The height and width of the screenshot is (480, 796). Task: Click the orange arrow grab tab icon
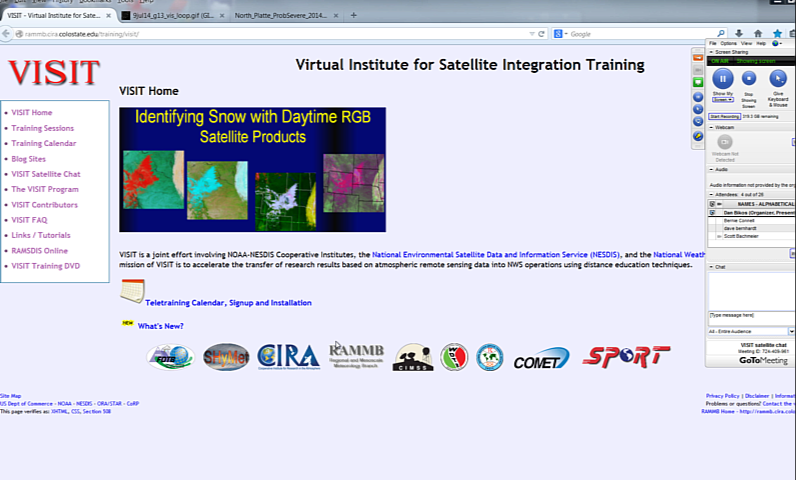pos(698,57)
